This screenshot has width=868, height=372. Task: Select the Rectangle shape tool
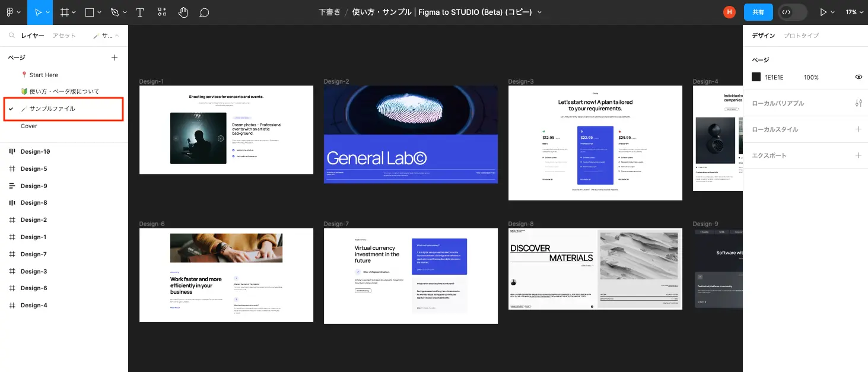(90, 12)
